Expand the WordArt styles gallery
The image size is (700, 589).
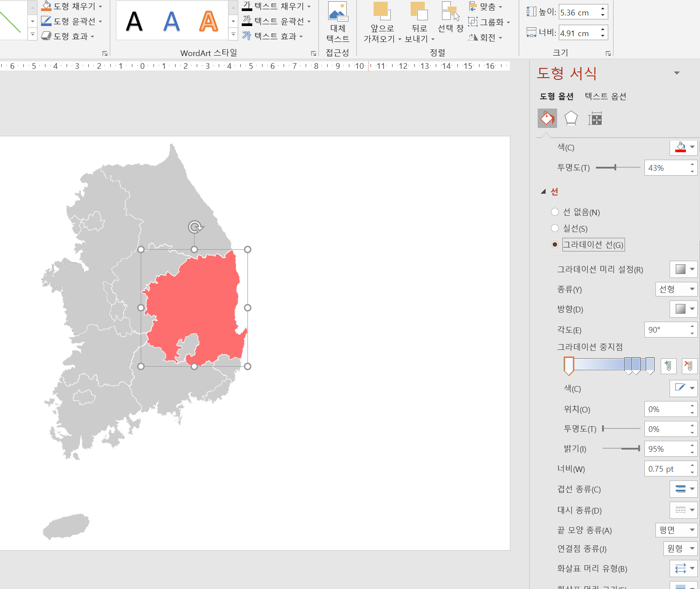233,34
